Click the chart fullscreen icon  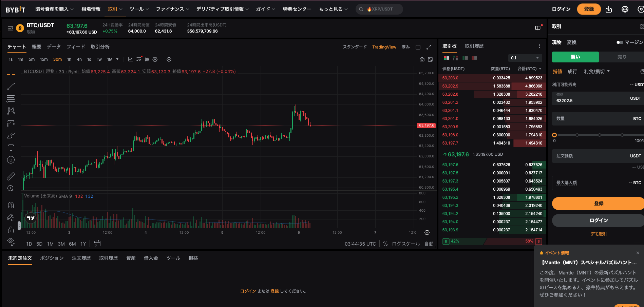click(x=430, y=59)
